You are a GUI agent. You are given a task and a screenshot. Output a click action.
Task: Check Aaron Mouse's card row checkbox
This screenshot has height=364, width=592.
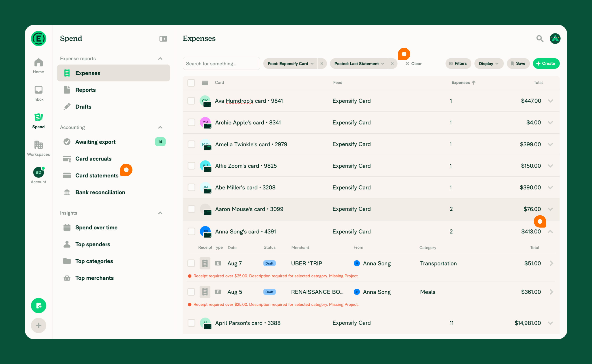pyautogui.click(x=191, y=209)
